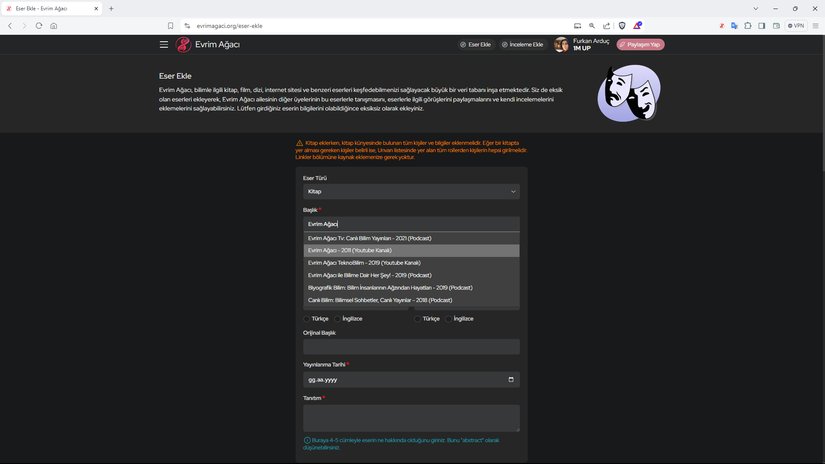Image resolution: width=825 pixels, height=464 pixels.
Task: Open İnceleme Ekle in the top navigation
Action: pyautogui.click(x=522, y=45)
